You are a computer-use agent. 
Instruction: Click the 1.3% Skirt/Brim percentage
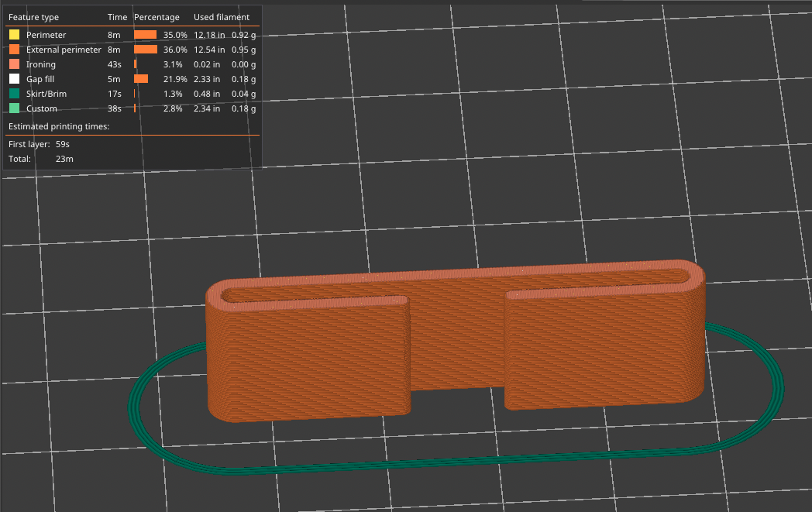click(x=173, y=94)
